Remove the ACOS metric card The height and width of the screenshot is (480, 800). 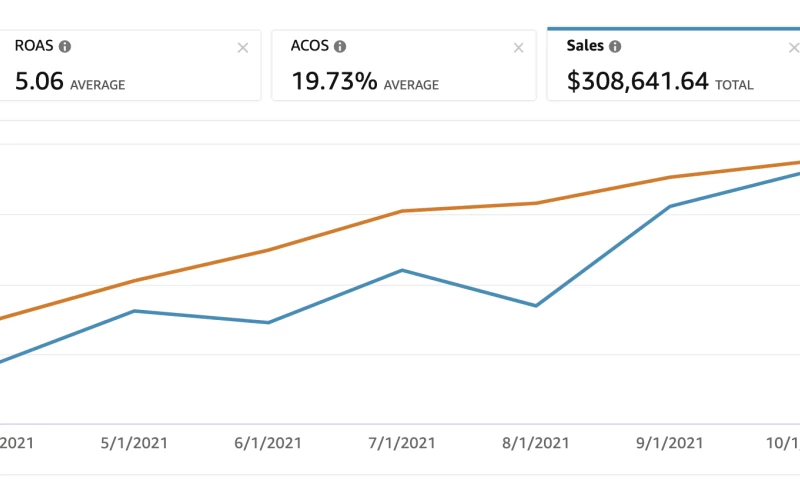518,48
